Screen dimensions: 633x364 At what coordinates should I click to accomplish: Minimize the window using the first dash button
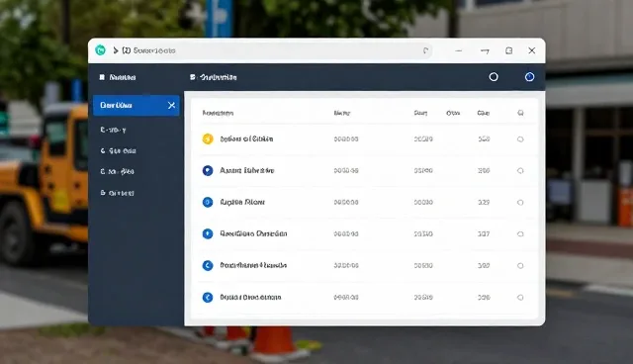click(x=459, y=50)
